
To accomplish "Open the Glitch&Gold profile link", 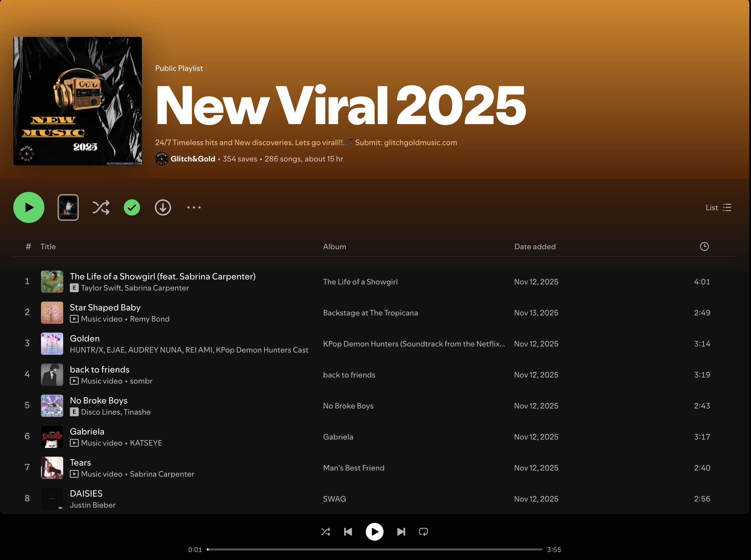I will click(x=193, y=159).
